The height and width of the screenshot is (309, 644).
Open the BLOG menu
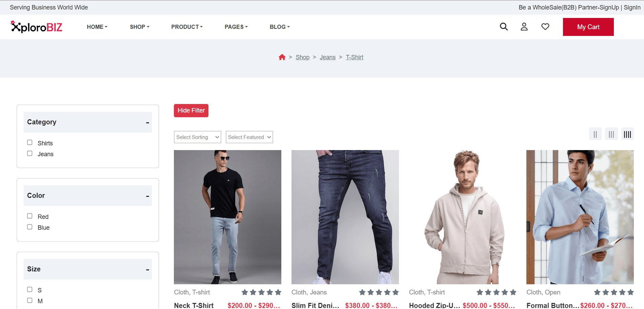point(279,27)
